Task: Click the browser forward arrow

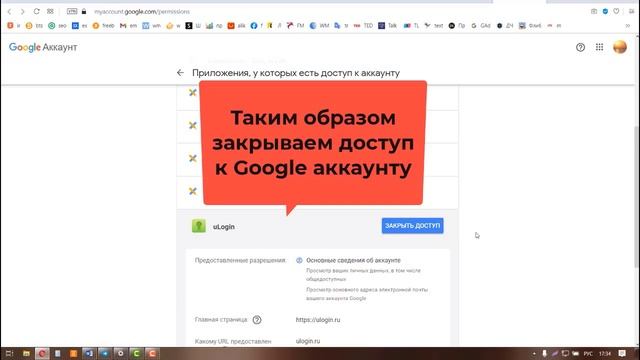Action: [22, 11]
